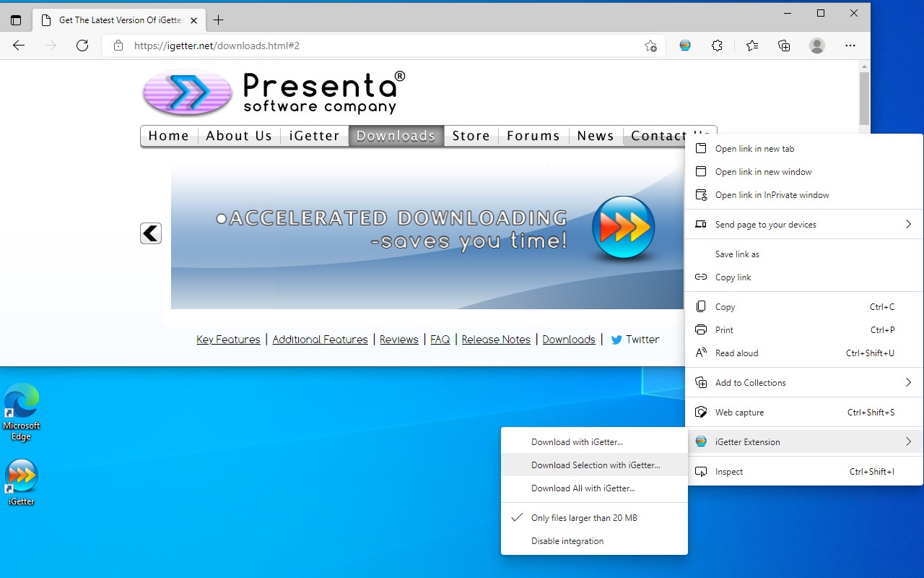Follow the Reviews link
The image size is (924, 578).
(x=399, y=340)
